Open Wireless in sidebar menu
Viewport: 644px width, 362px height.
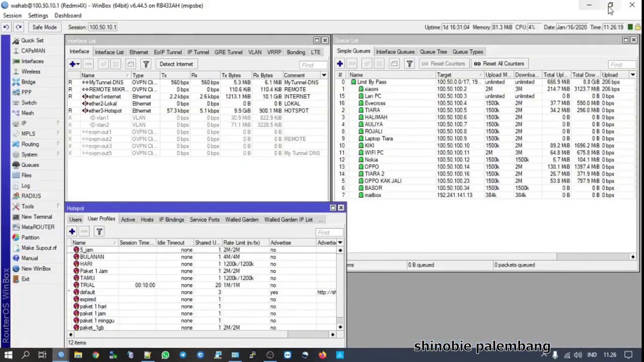[x=31, y=71]
